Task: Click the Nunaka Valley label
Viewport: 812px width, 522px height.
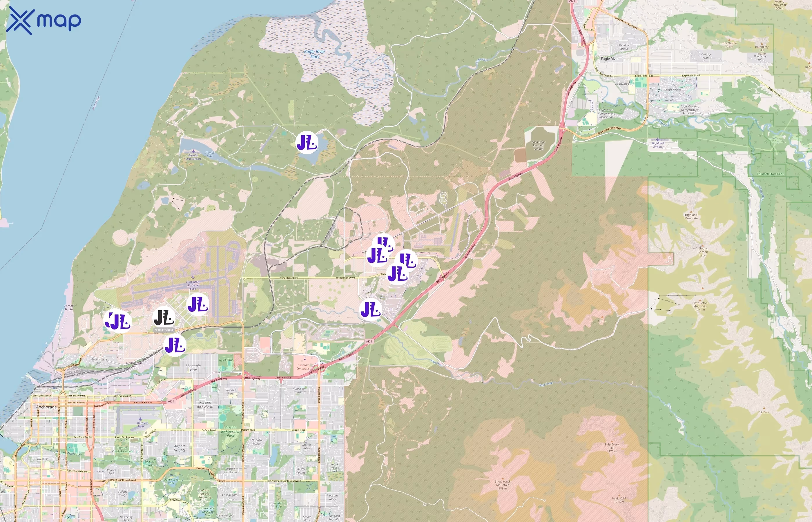Action: click(x=257, y=442)
